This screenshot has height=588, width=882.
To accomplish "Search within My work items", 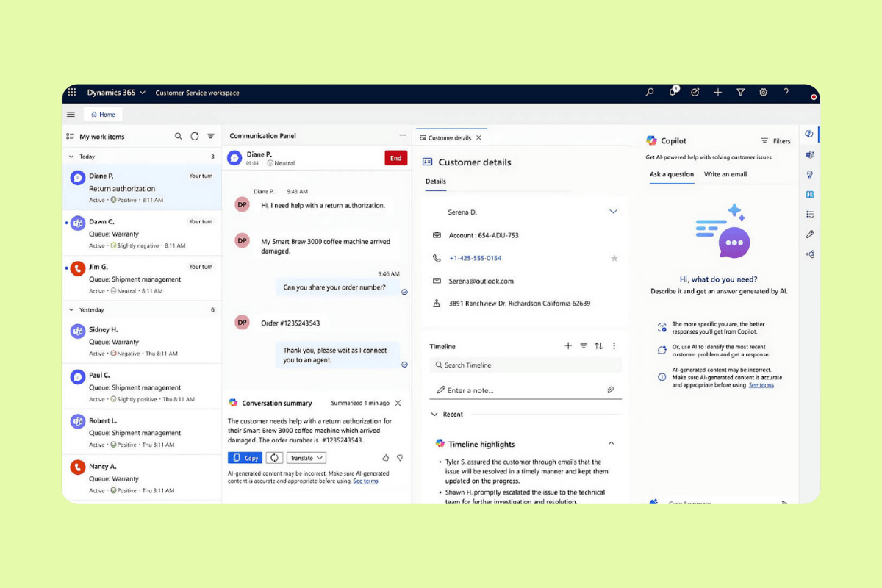I will pos(179,136).
